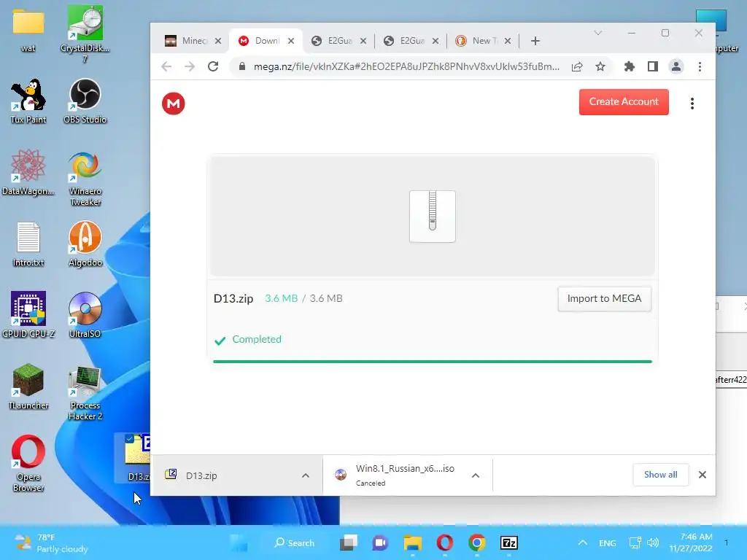Click the D13.zip file name text
This screenshot has width=747, height=560.
click(x=233, y=298)
